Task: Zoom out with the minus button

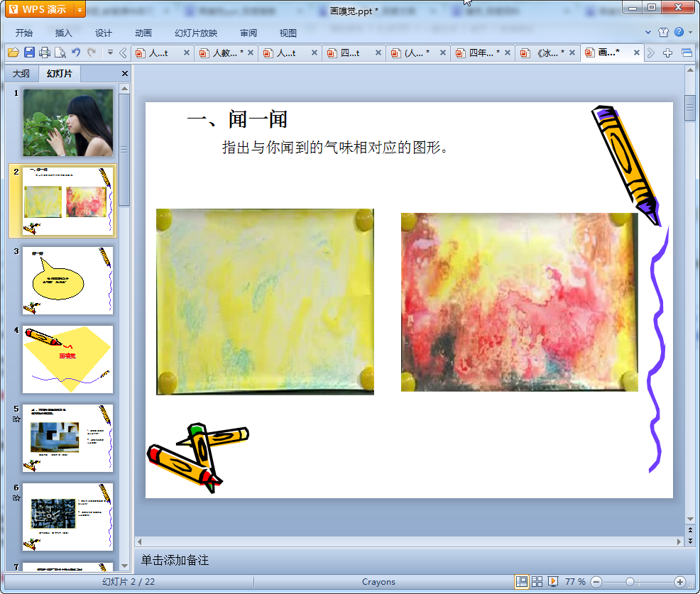Action: pyautogui.click(x=596, y=581)
